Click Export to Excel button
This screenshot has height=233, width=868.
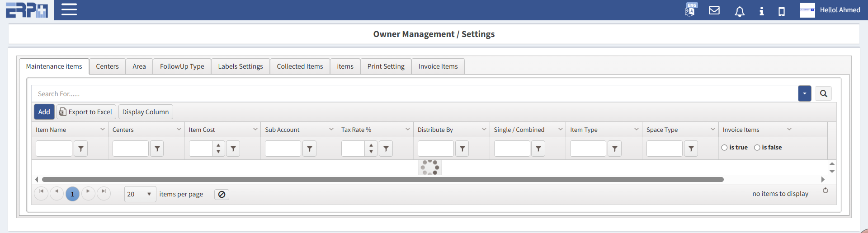point(86,112)
